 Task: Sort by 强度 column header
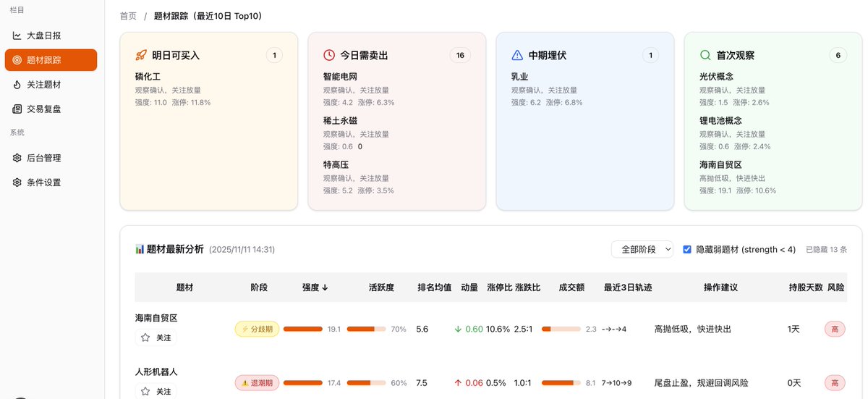pos(315,287)
